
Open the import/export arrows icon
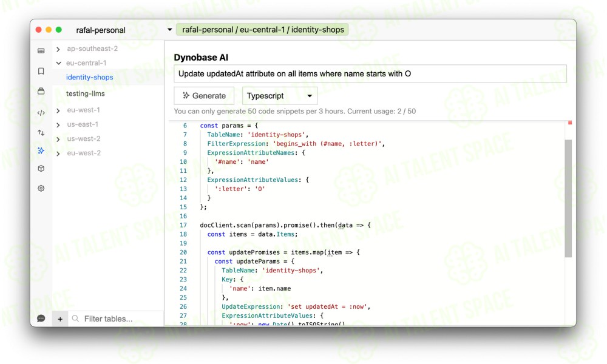click(x=41, y=133)
